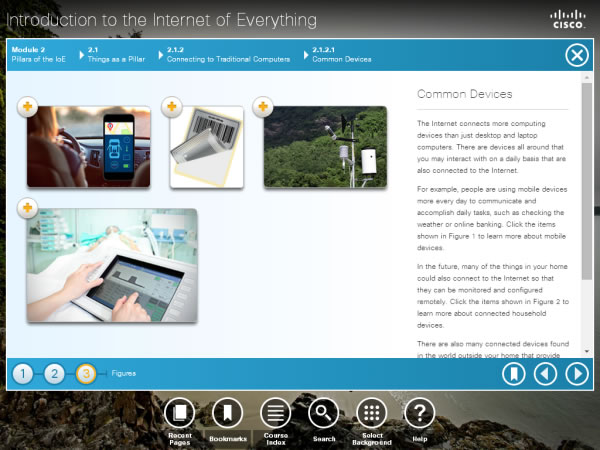Open the Bookmarks icon in bottom toolbar
The width and height of the screenshot is (600, 450).
pos(227,412)
